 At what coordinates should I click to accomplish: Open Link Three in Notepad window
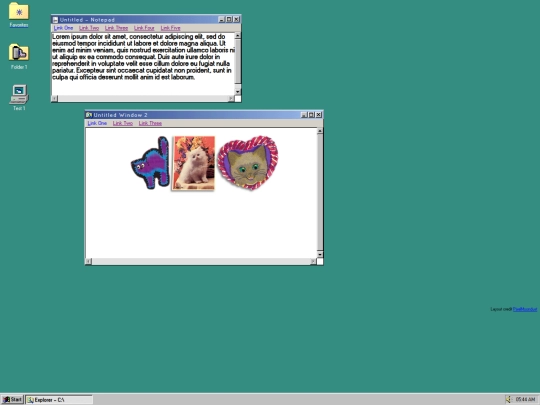coord(116,28)
